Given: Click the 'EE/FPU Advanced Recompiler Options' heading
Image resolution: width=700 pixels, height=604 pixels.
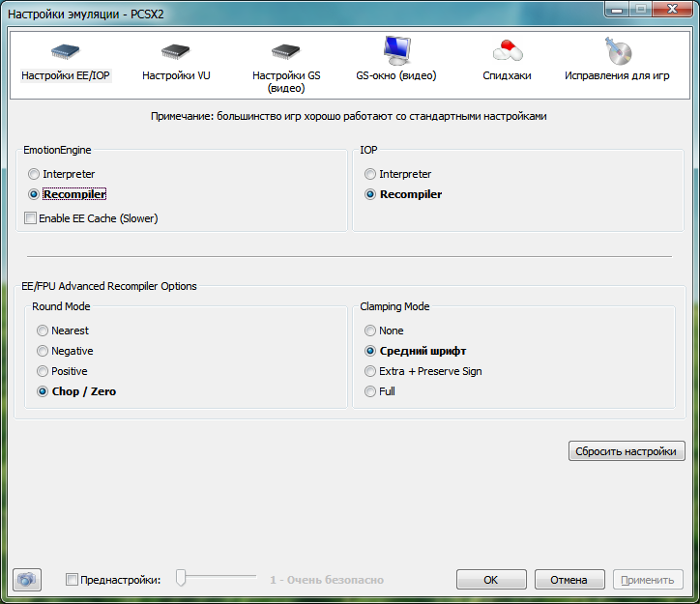Looking at the screenshot, I should (x=109, y=286).
